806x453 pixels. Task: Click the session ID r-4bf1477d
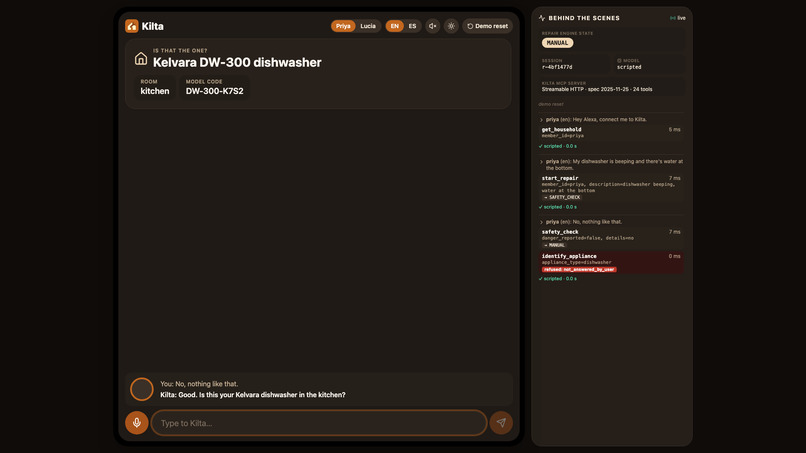557,67
